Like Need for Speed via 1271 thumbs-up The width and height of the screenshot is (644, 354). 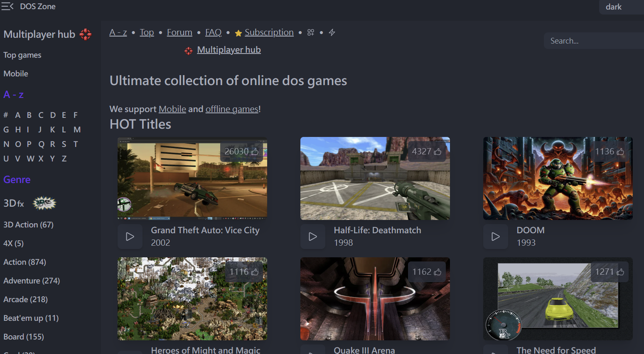click(620, 272)
